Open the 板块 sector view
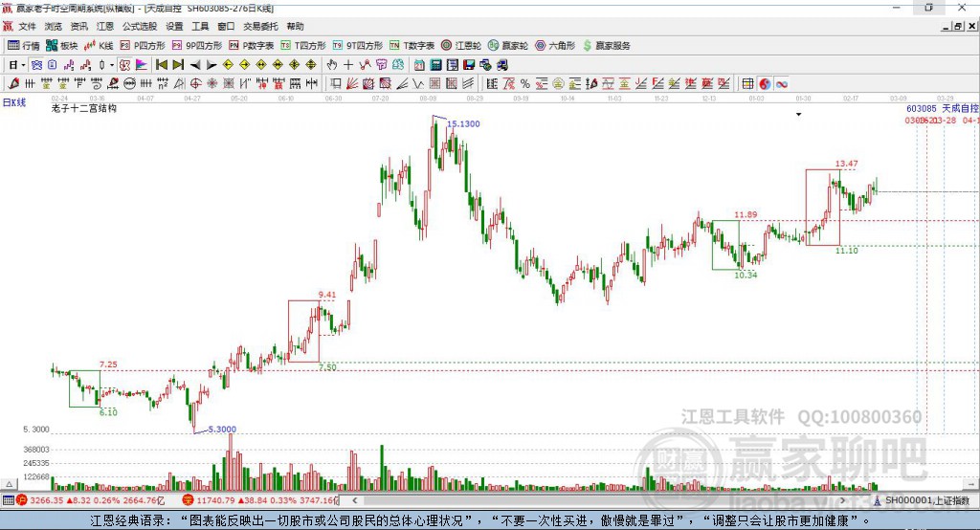980x530 pixels. tap(61, 46)
